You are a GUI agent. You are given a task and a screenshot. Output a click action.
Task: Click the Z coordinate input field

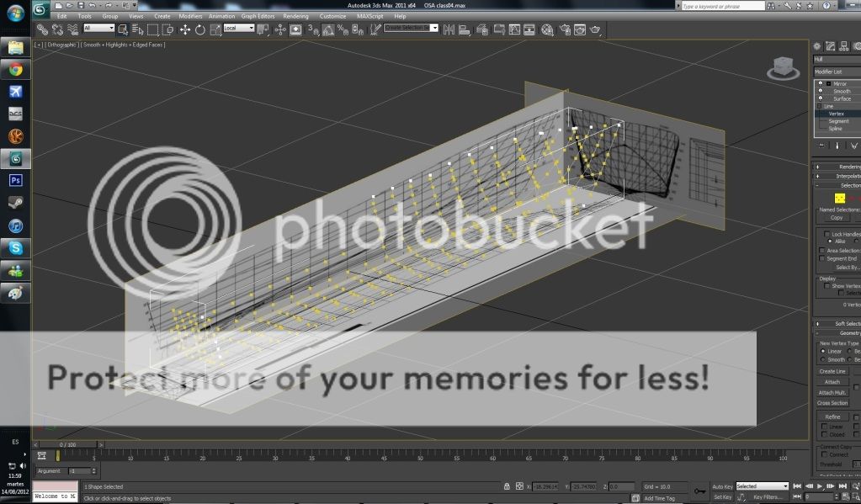tap(623, 485)
